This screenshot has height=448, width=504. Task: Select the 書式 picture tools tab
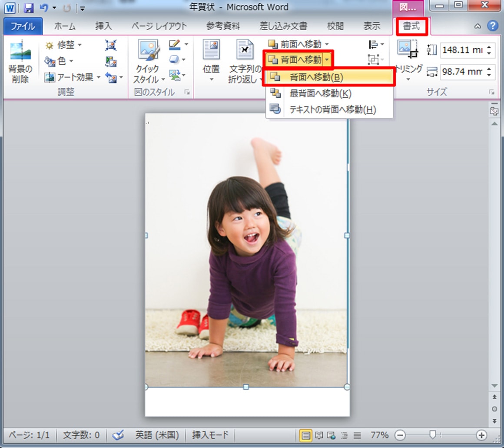pyautogui.click(x=411, y=26)
